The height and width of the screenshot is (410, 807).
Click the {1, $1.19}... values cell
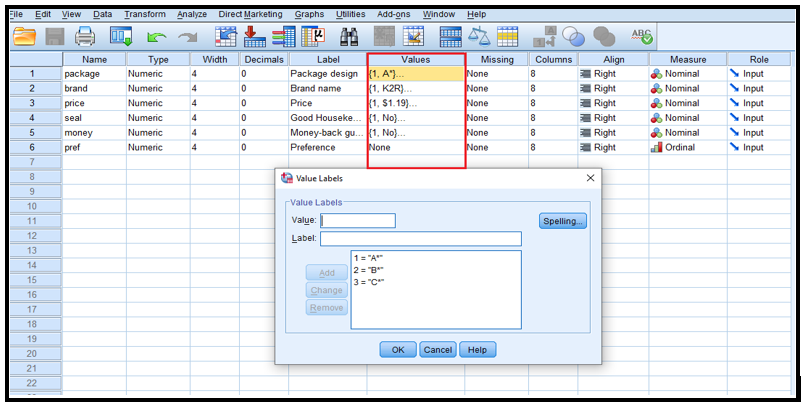pyautogui.click(x=415, y=103)
